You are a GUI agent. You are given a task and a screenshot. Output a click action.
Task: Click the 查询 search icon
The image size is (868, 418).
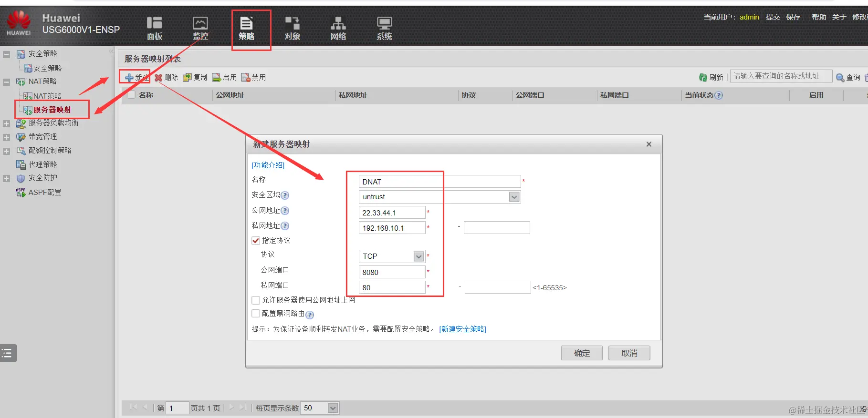(840, 77)
